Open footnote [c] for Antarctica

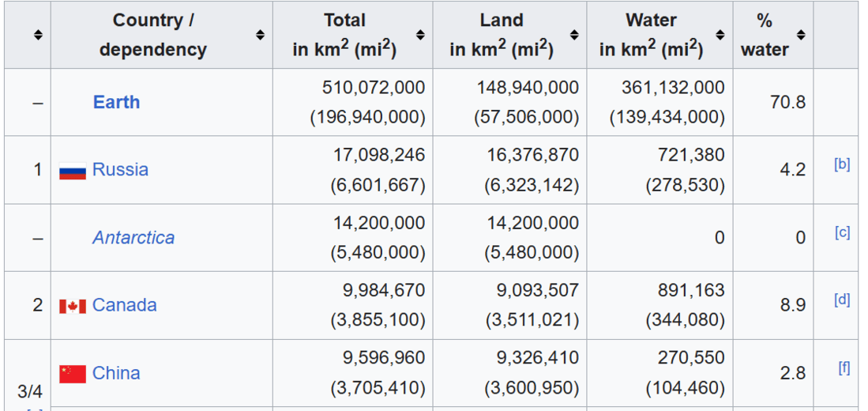842,232
